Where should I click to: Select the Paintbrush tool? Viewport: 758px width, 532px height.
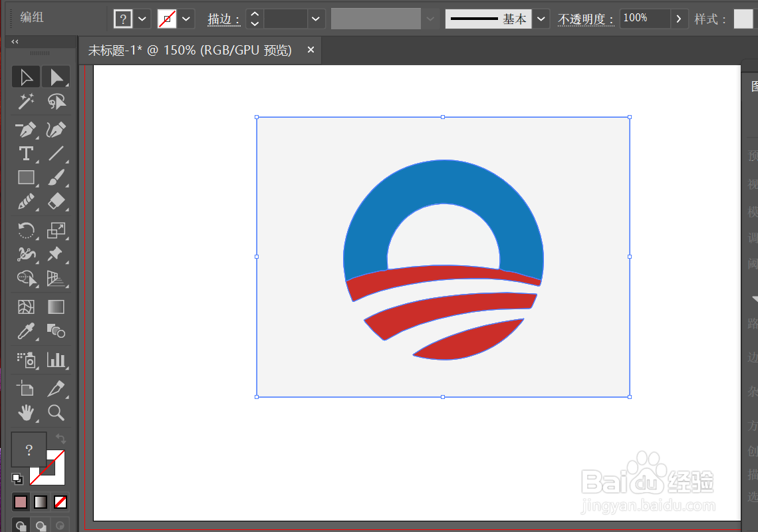pos(56,178)
